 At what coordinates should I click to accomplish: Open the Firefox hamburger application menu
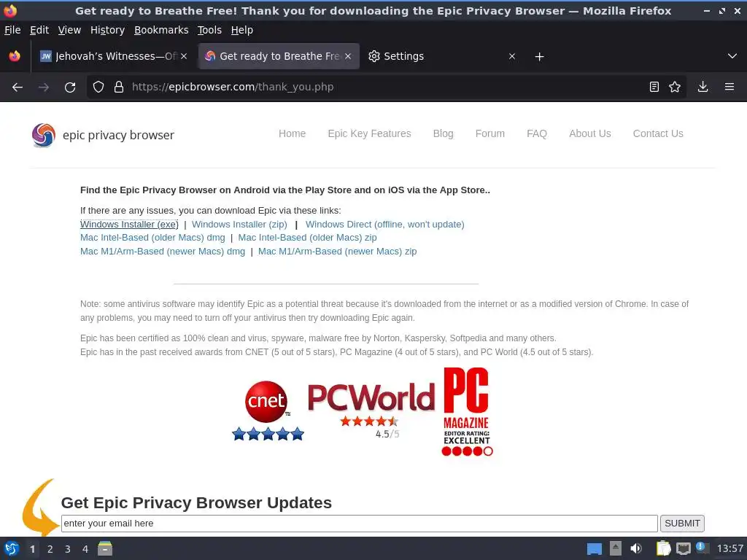[x=729, y=87]
